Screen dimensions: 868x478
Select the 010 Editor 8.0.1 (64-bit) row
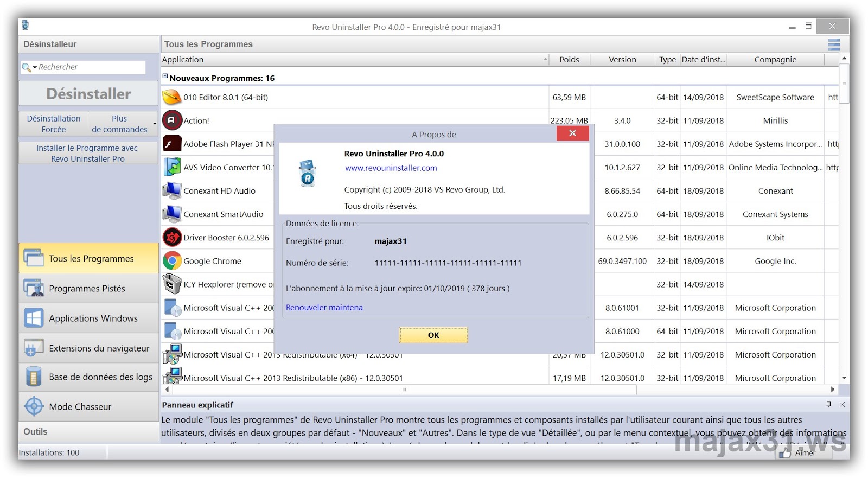tap(500, 97)
